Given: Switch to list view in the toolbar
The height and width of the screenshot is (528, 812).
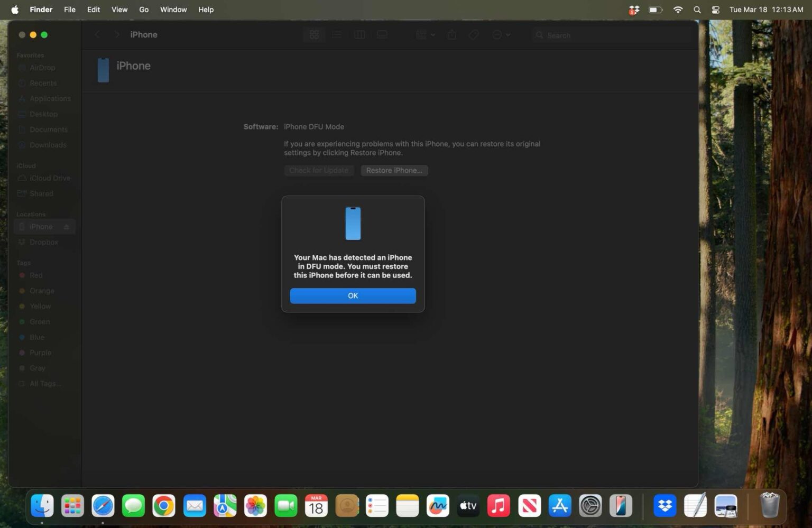Looking at the screenshot, I should 337,34.
